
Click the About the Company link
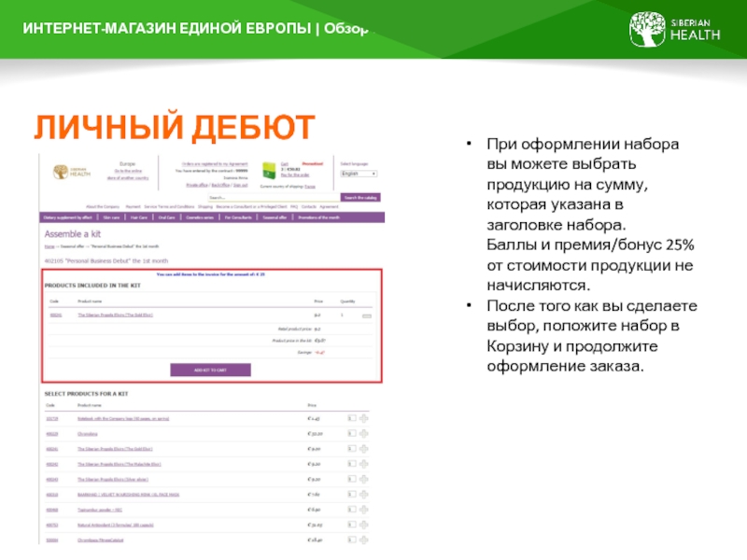[x=103, y=207]
